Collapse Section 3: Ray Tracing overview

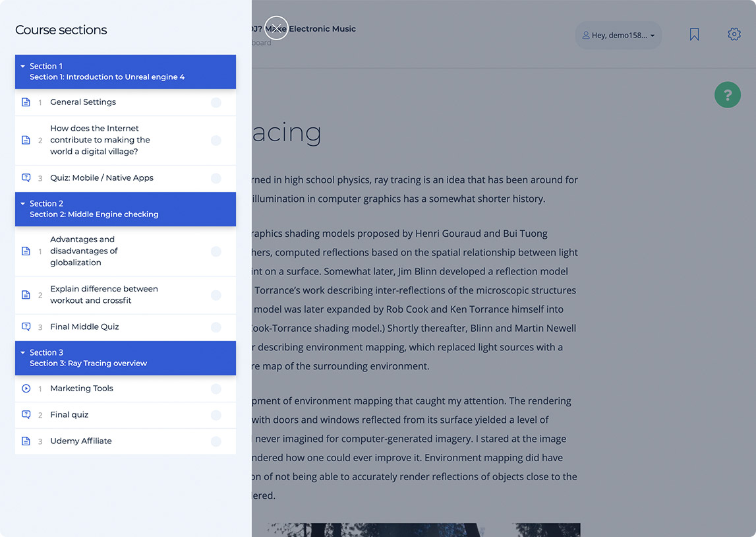[23, 353]
